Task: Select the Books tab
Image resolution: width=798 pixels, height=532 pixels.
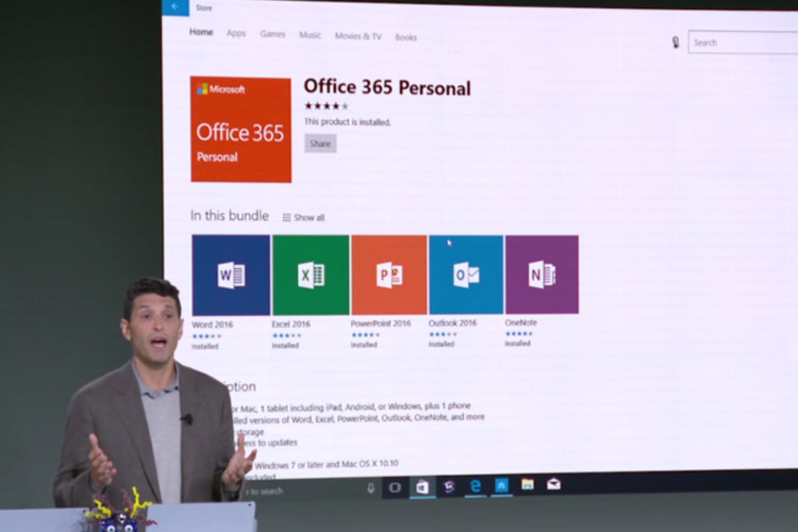Action: point(406,37)
